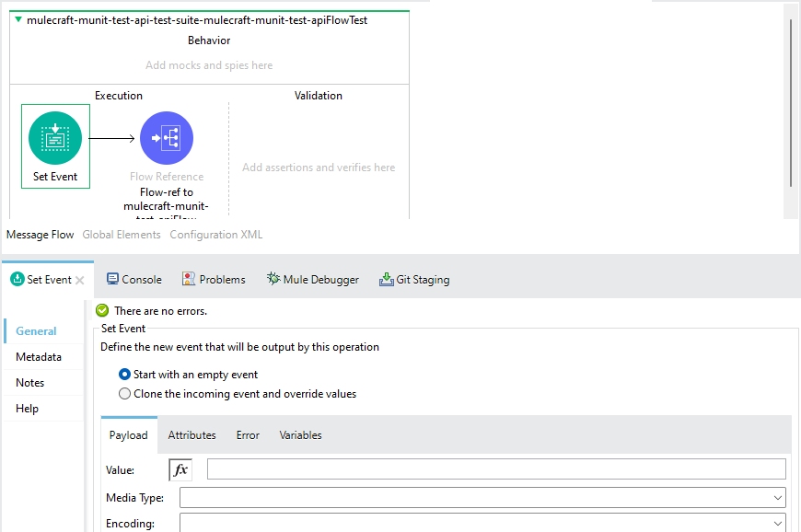
Task: Open the Problems view
Action: pos(214,280)
